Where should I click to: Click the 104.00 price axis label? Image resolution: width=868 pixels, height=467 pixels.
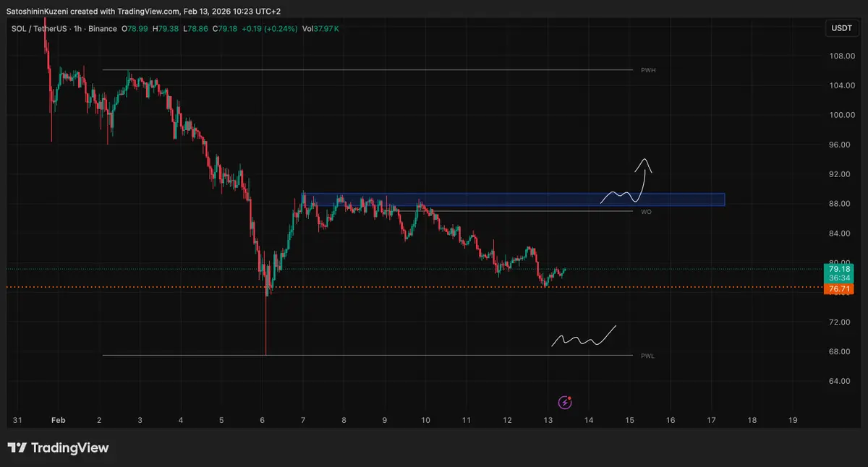(x=843, y=85)
